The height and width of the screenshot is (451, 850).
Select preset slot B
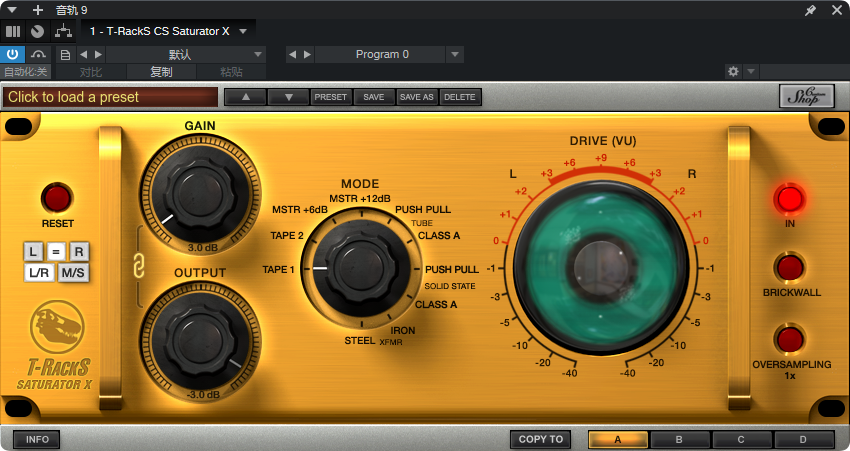[679, 440]
